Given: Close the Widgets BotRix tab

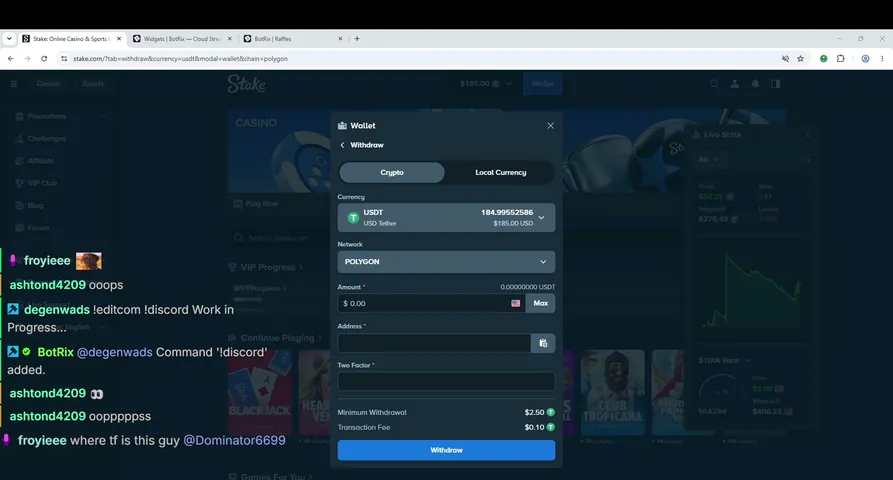Looking at the screenshot, I should click(x=230, y=39).
